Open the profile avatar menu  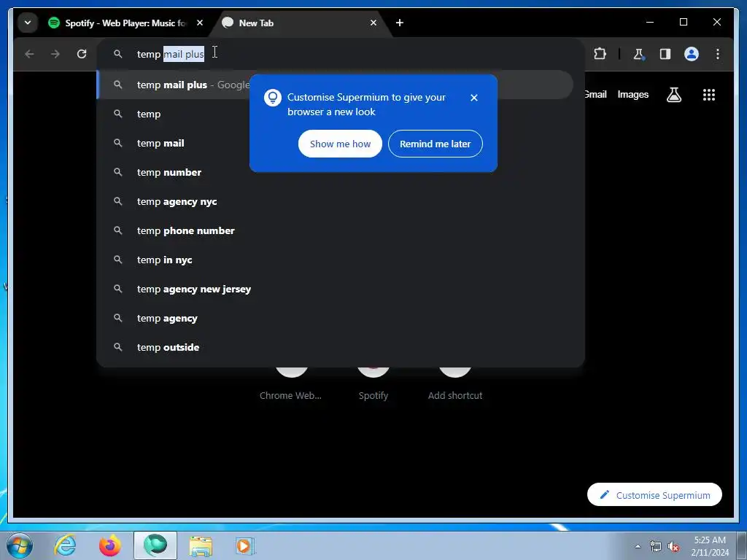[692, 54]
